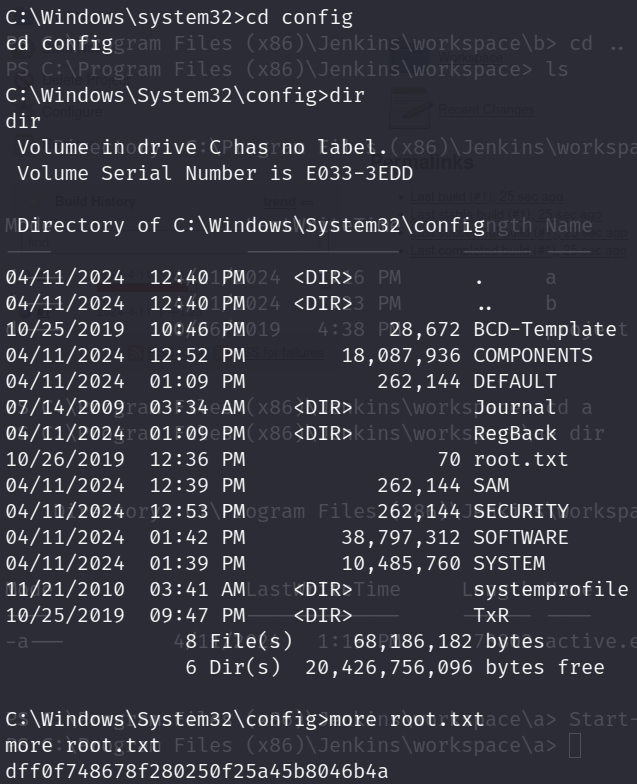This screenshot has width=637, height=784.
Task: Click the faint Recent Changes link
Action: coord(486,110)
